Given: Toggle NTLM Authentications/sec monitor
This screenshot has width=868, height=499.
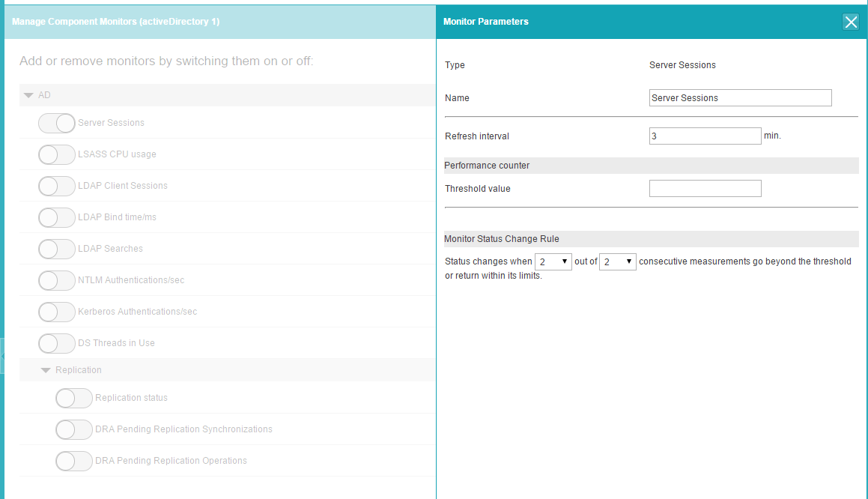Looking at the screenshot, I should [x=57, y=280].
